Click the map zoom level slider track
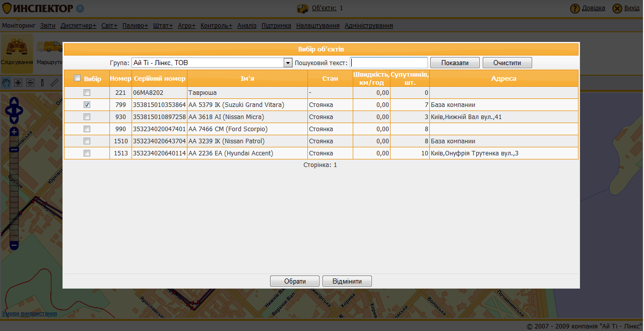The height and width of the screenshot is (331, 644). pos(14,188)
